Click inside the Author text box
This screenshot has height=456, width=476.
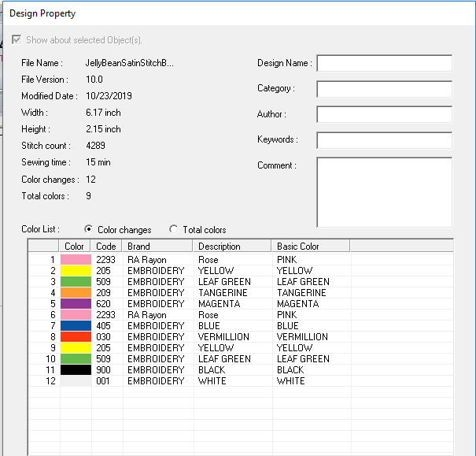pos(384,115)
